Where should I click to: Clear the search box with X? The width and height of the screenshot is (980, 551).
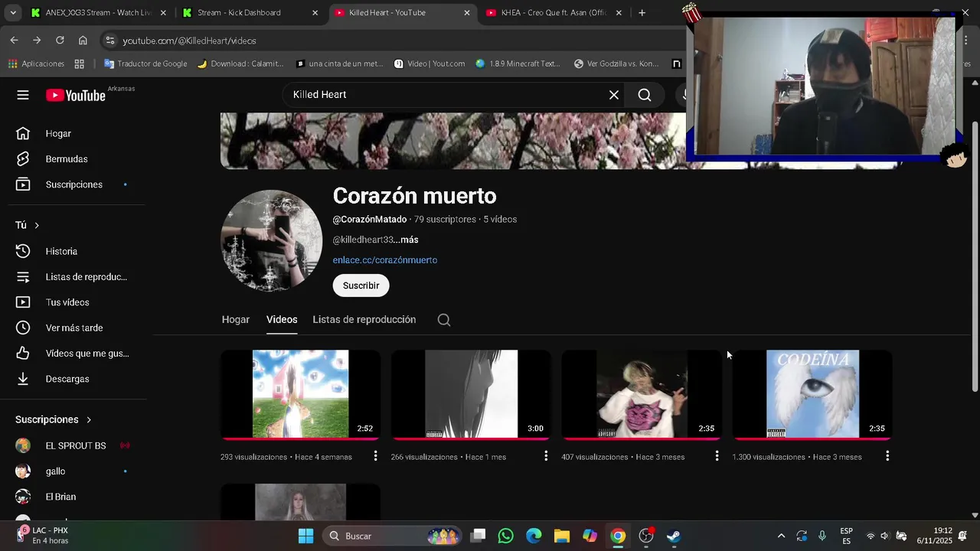click(x=613, y=95)
